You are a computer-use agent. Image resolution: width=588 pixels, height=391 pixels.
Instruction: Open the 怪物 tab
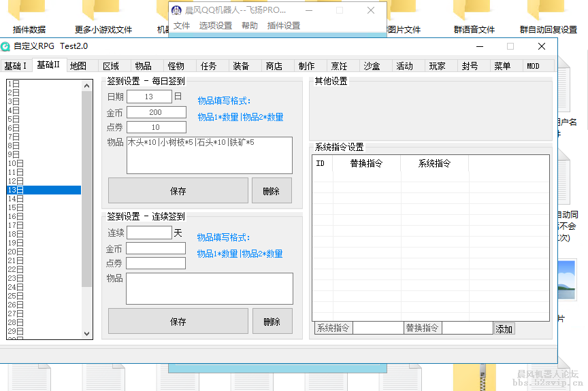click(x=180, y=66)
